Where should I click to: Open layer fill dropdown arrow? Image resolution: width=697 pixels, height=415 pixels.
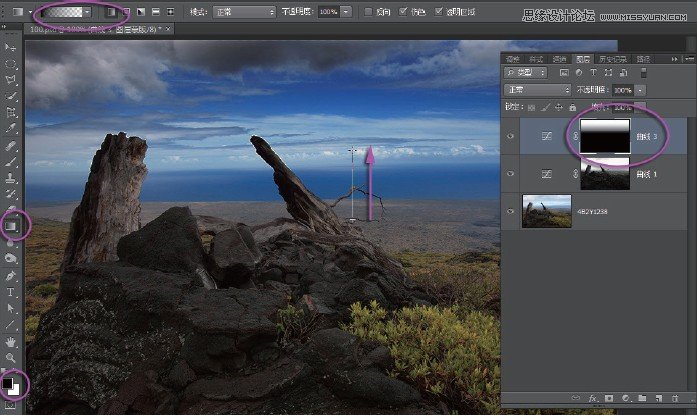pyautogui.click(x=640, y=107)
